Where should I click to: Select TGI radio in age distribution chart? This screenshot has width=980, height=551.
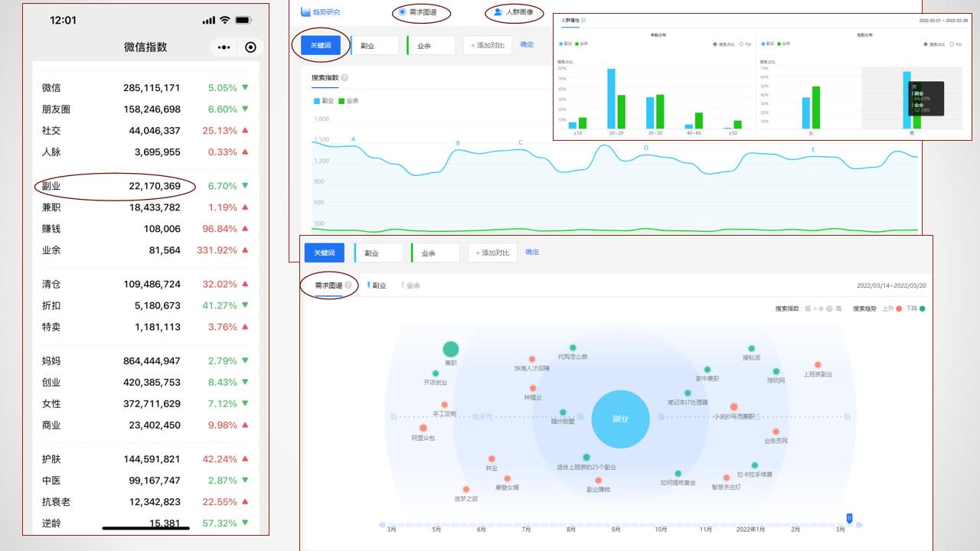(x=740, y=44)
